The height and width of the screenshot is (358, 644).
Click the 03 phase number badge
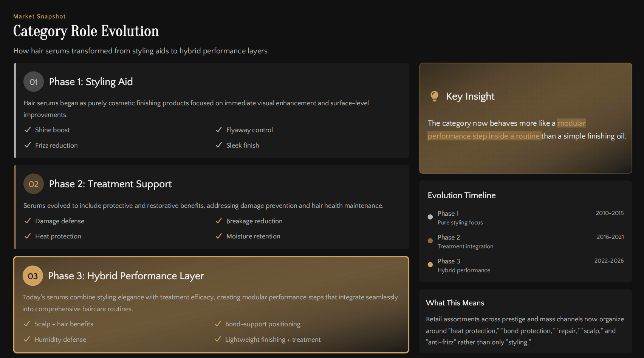33,276
